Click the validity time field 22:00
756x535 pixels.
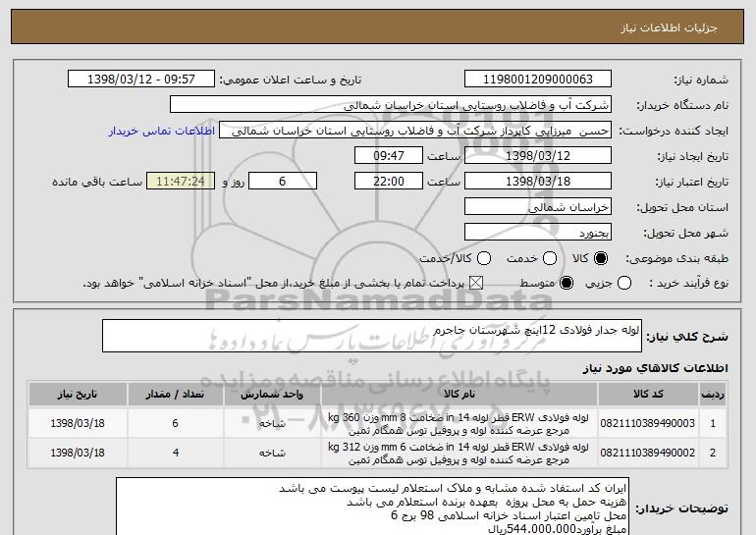[x=389, y=182]
